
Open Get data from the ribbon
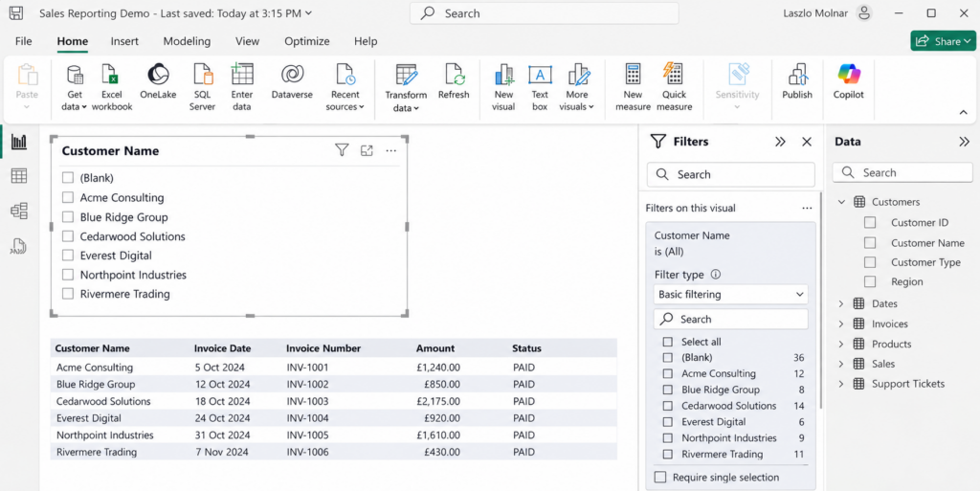point(75,87)
